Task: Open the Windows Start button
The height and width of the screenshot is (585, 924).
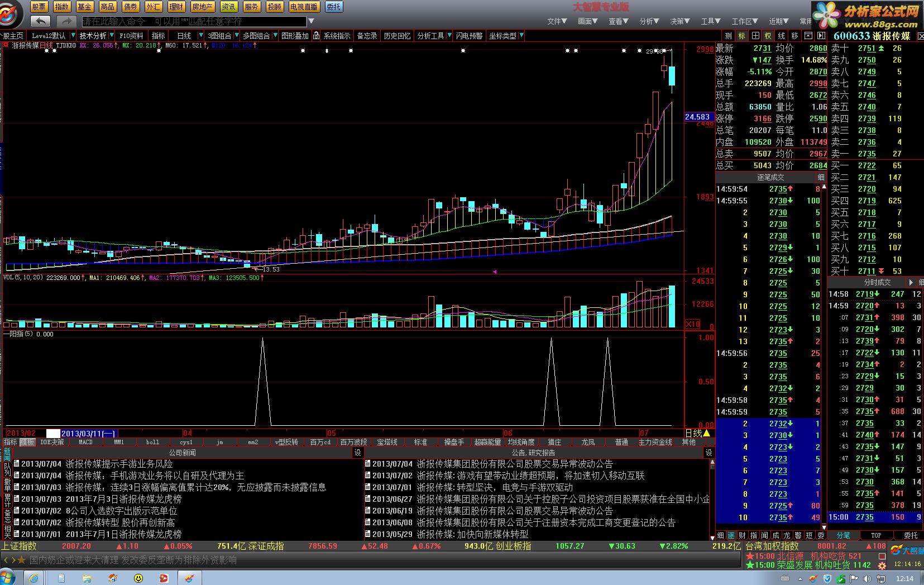Action: click(7, 577)
